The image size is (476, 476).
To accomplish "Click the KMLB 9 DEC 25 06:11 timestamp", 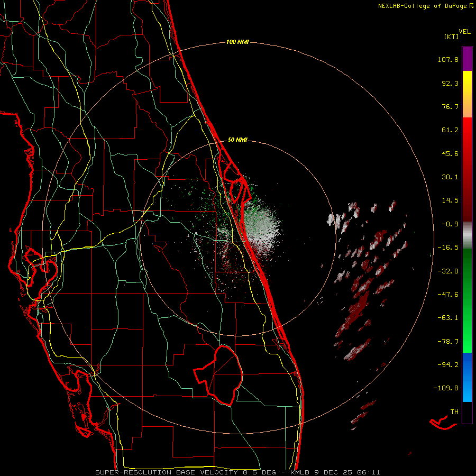I will coord(335,472).
